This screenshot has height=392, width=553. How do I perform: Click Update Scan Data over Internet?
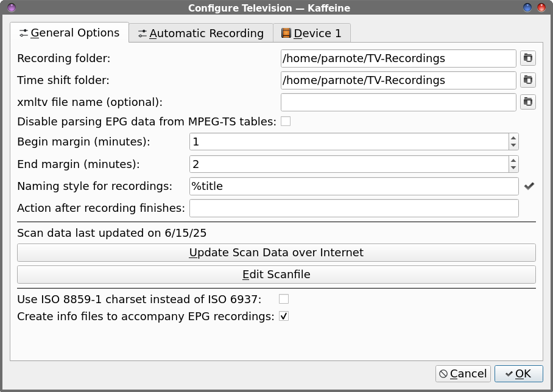tap(276, 253)
